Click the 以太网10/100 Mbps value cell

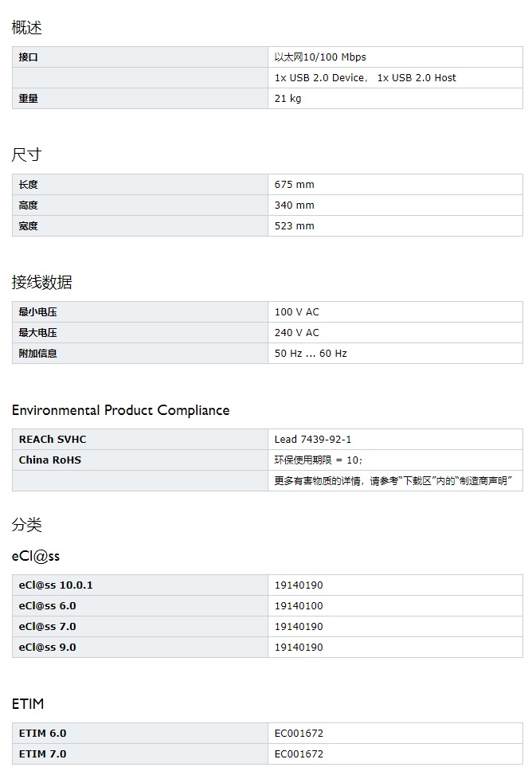coord(320,57)
